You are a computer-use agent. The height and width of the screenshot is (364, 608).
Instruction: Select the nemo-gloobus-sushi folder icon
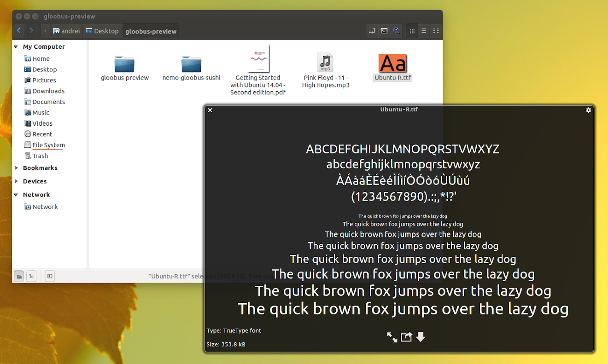(191, 64)
